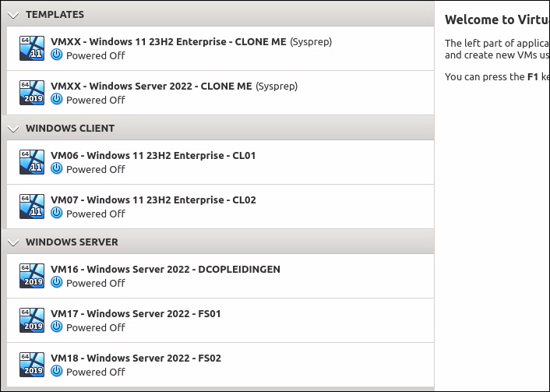
Task: Collapse the TEMPLATES group chevron
Action: (x=13, y=15)
